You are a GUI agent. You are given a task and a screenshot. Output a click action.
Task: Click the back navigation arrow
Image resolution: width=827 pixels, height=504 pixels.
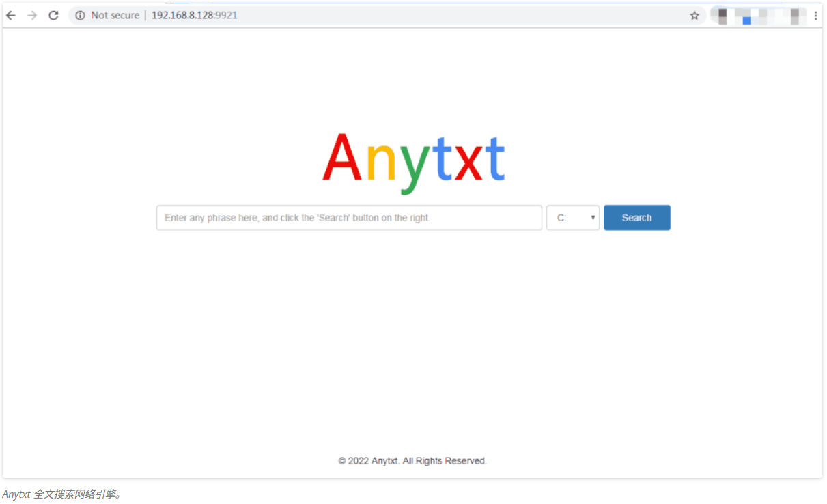click(11, 15)
